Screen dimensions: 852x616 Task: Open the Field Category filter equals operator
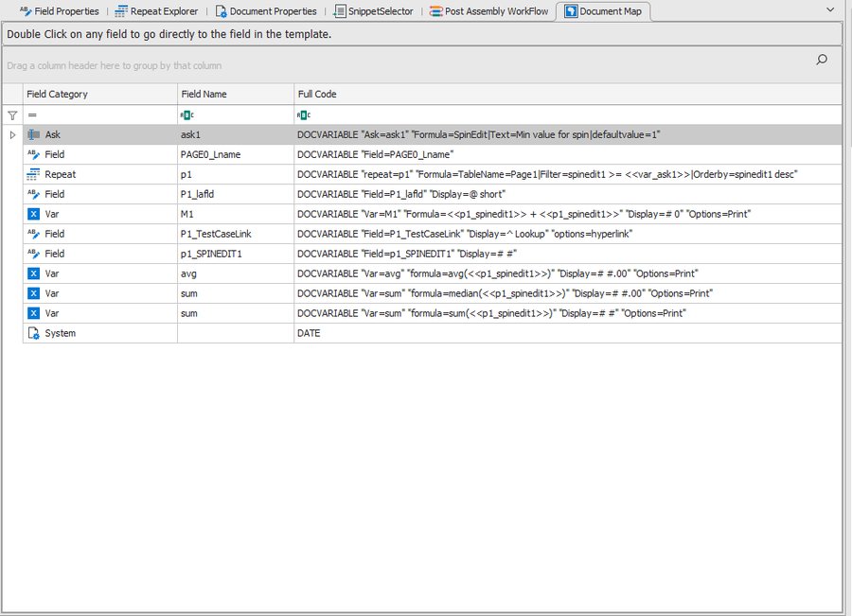(32, 115)
